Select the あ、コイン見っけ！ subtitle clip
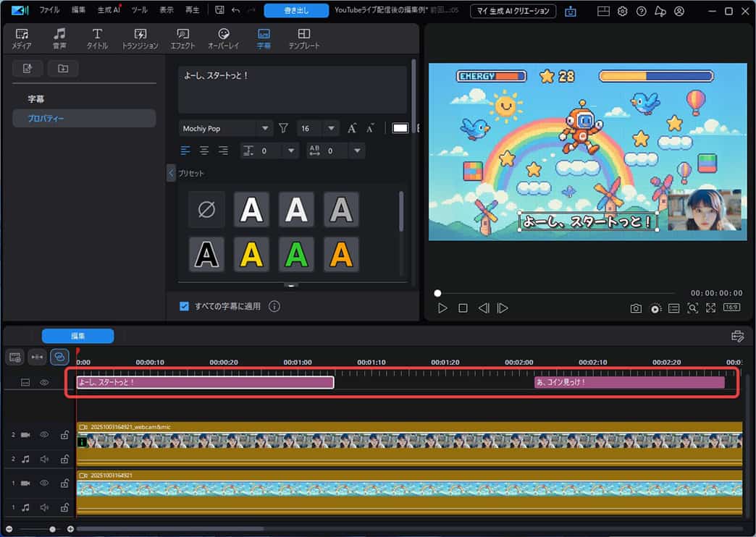 coord(630,382)
